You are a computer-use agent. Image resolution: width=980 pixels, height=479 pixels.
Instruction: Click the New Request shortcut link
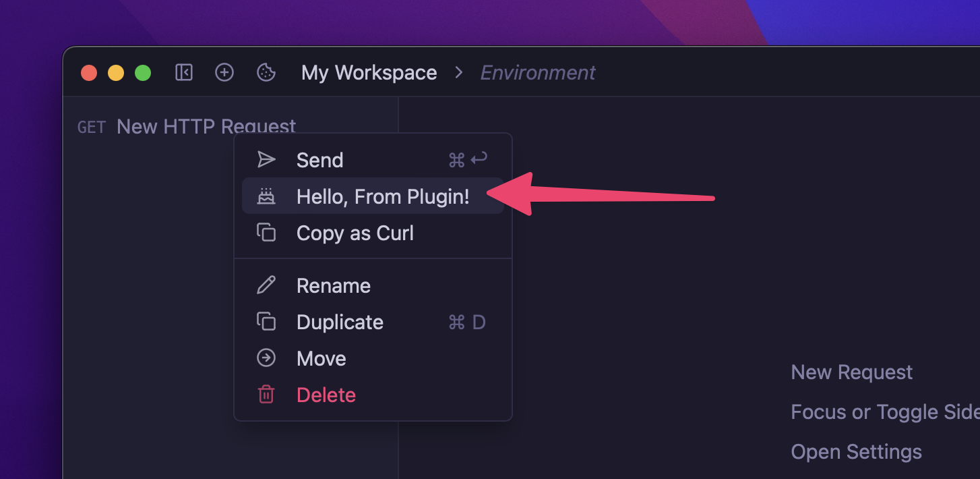click(x=851, y=372)
